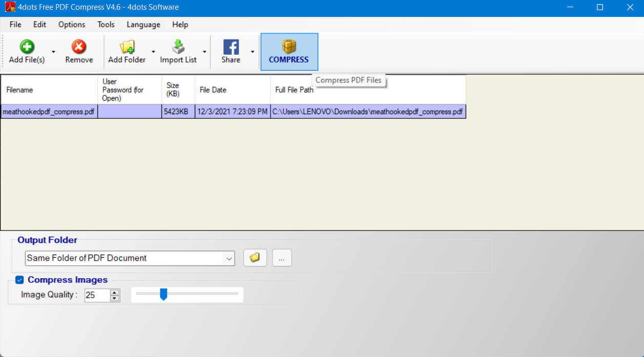Click the Add Folder toolbar icon

click(x=127, y=47)
